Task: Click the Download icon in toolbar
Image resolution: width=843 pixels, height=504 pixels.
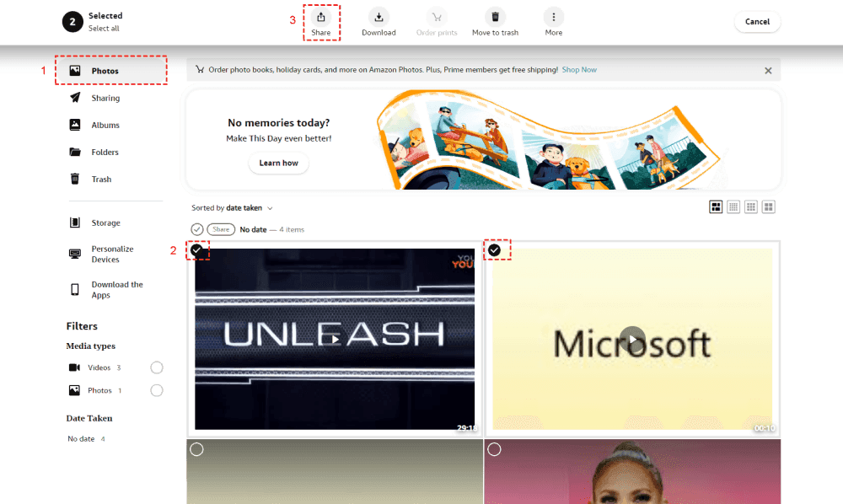Action: pos(379,17)
